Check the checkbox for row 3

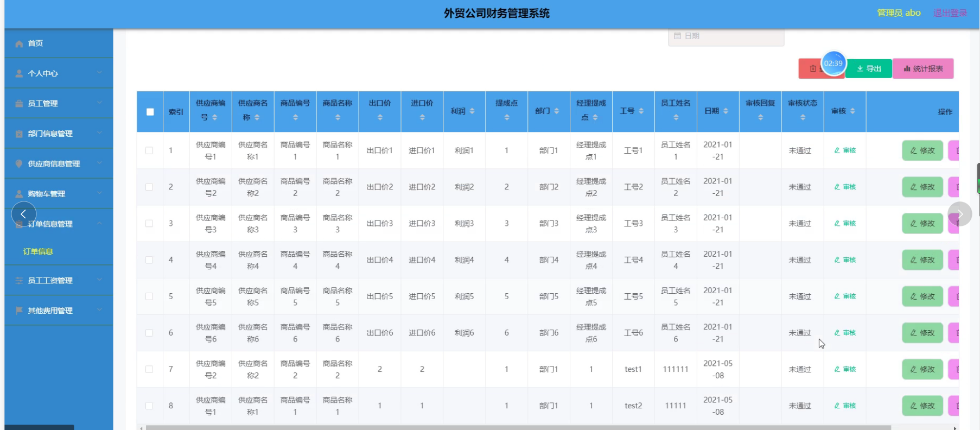(149, 223)
